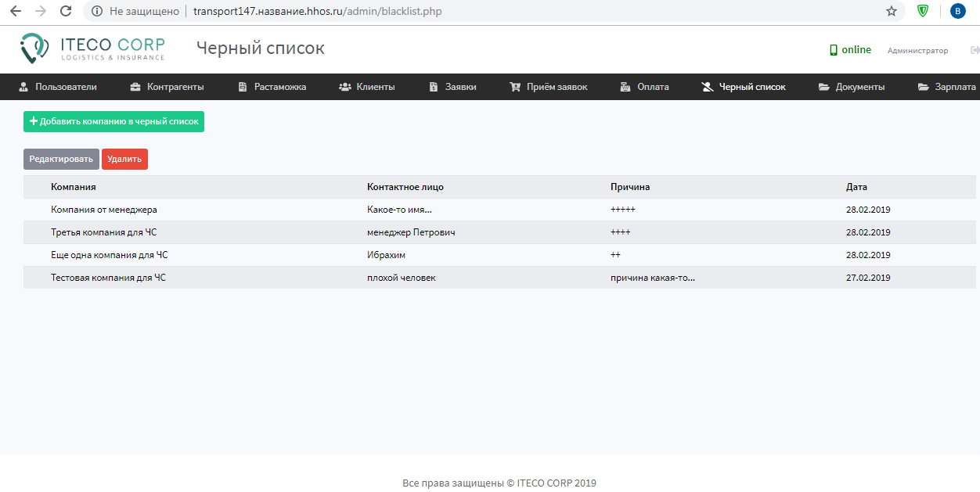The width and height of the screenshot is (980, 492).
Task: Click reason cell причина какая-то...
Action: click(653, 278)
